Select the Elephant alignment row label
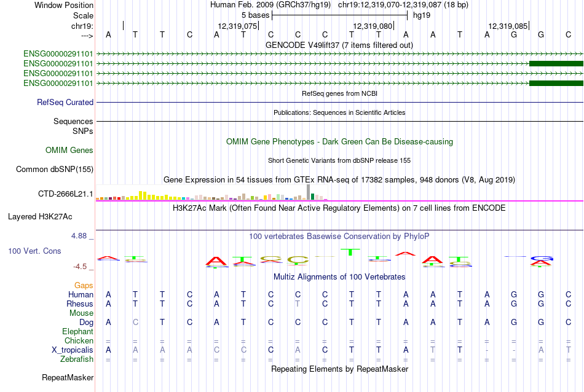 point(78,331)
